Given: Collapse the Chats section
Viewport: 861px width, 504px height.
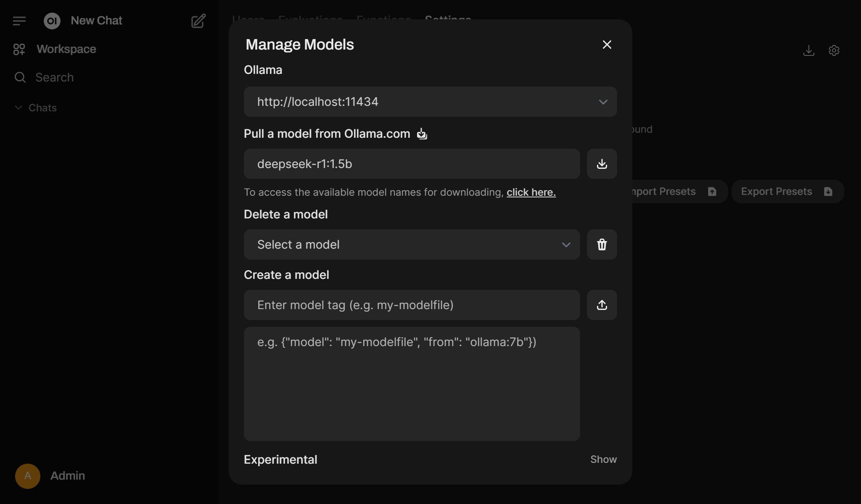Looking at the screenshot, I should (x=36, y=108).
